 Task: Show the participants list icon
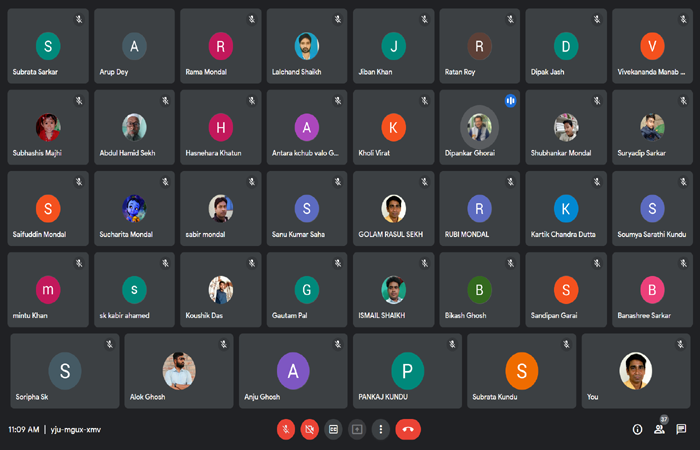[x=659, y=429]
